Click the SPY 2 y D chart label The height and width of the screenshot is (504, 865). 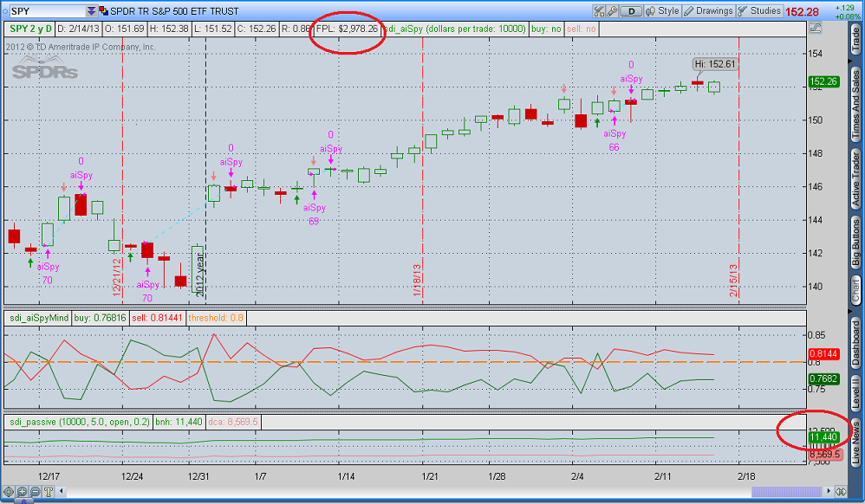tap(31, 29)
